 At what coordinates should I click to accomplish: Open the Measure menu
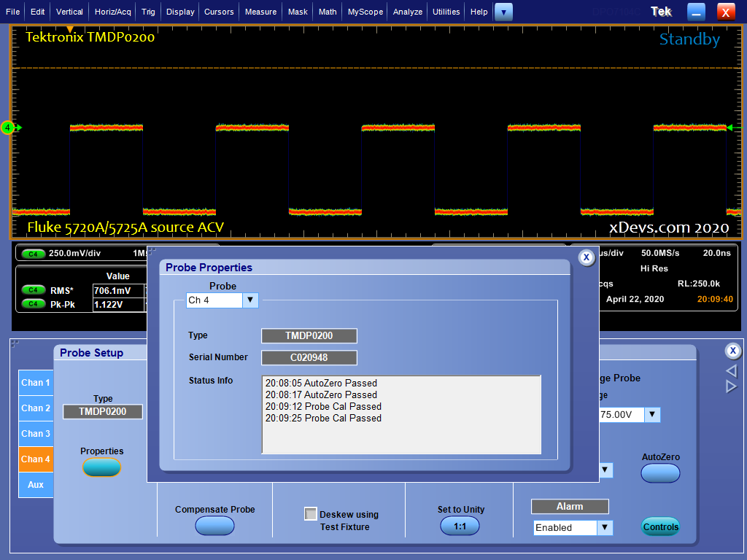260,12
